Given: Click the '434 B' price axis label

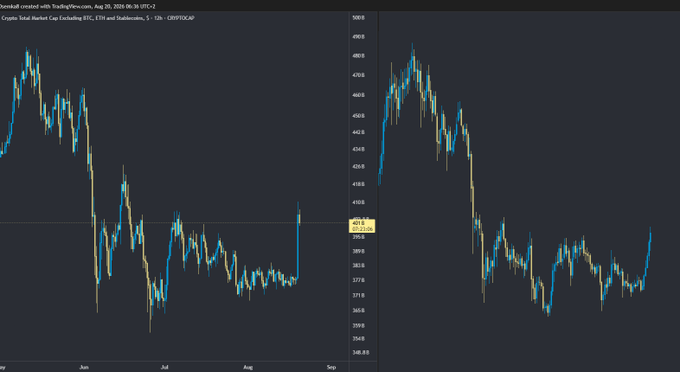Looking at the screenshot, I should 358,149.
